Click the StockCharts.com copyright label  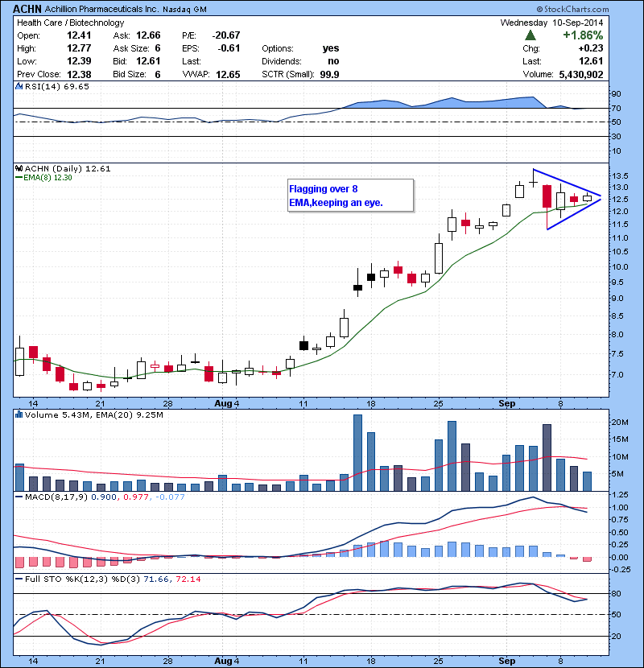[x=572, y=9]
